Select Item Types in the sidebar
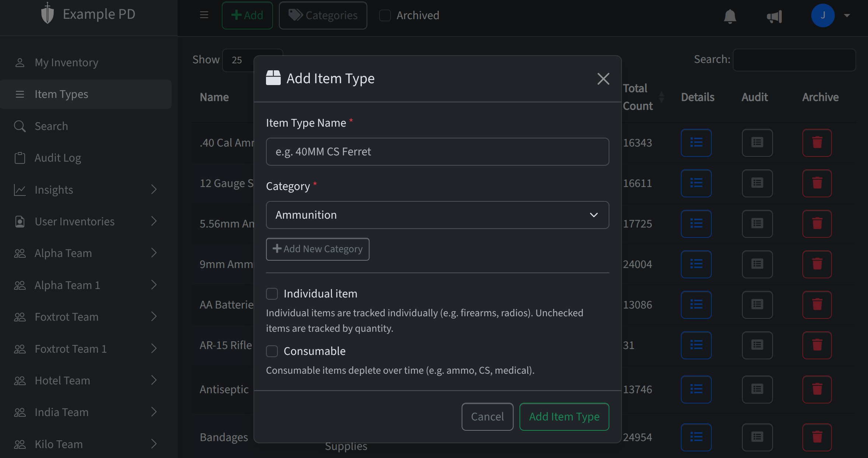The height and width of the screenshot is (458, 868). point(61,94)
